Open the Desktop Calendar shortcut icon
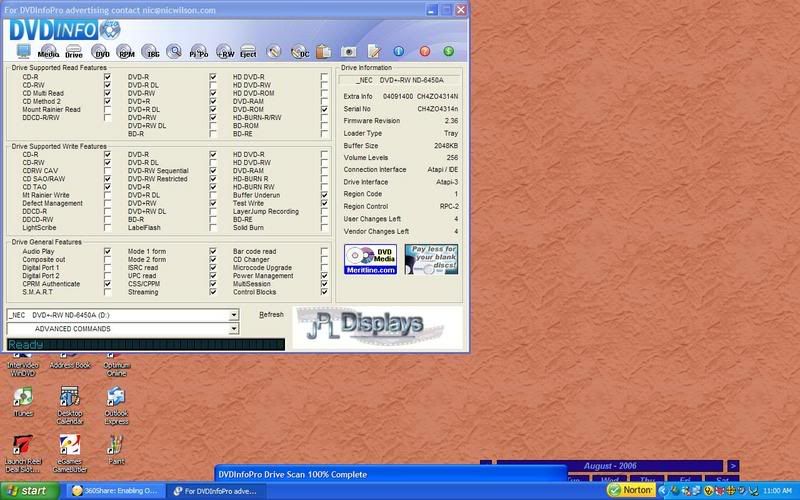The image size is (800, 500). [x=70, y=406]
